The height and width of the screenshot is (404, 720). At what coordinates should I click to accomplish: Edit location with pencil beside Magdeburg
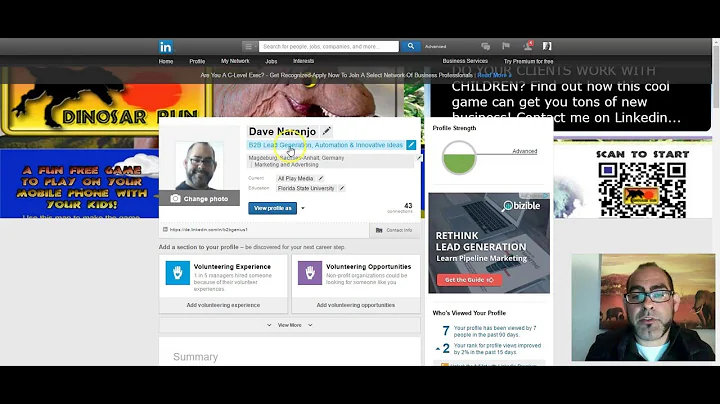pyautogui.click(x=419, y=158)
